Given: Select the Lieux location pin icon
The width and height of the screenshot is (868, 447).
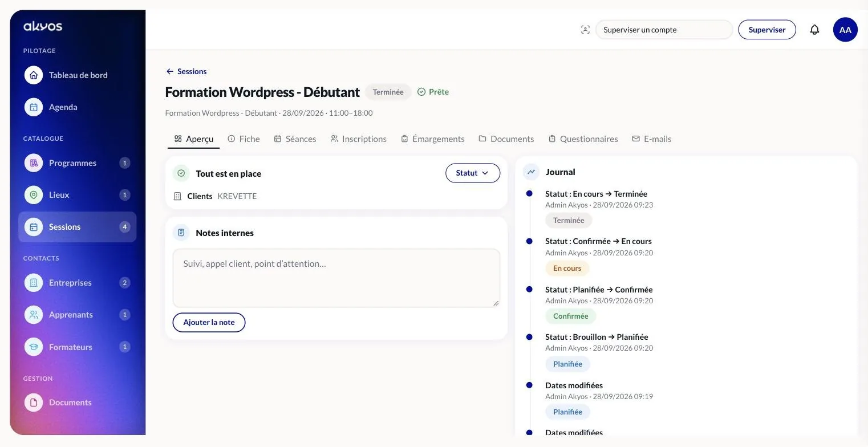Looking at the screenshot, I should (x=34, y=195).
